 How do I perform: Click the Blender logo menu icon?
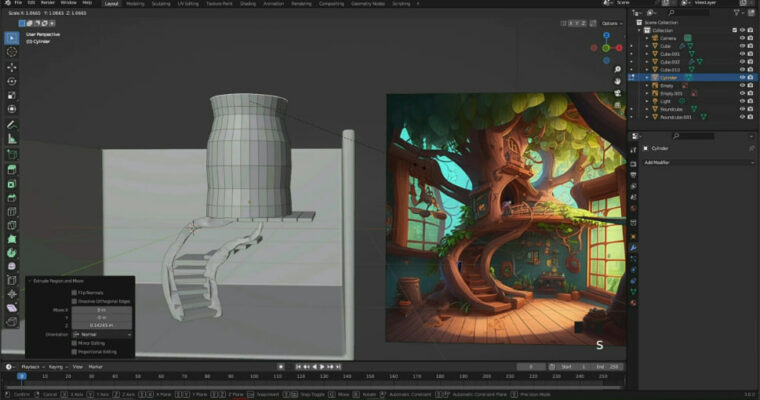7,3
